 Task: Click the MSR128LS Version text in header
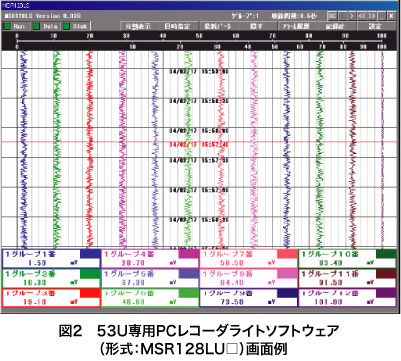pos(43,16)
